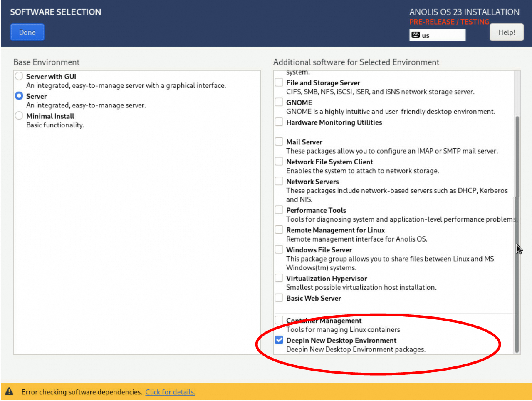The height and width of the screenshot is (401, 532).
Task: Enable the File and Storage Server checkbox
Action: pos(279,82)
